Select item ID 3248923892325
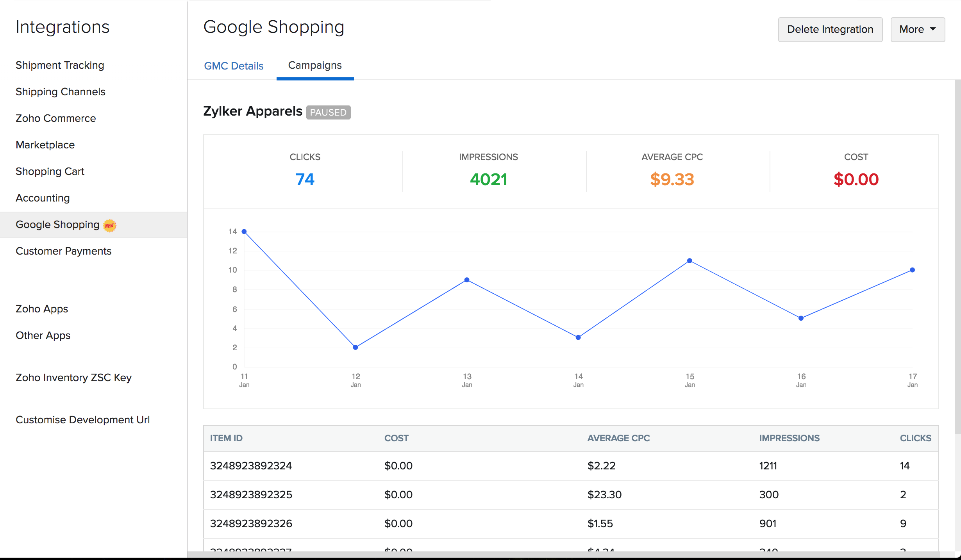961x560 pixels. click(251, 495)
